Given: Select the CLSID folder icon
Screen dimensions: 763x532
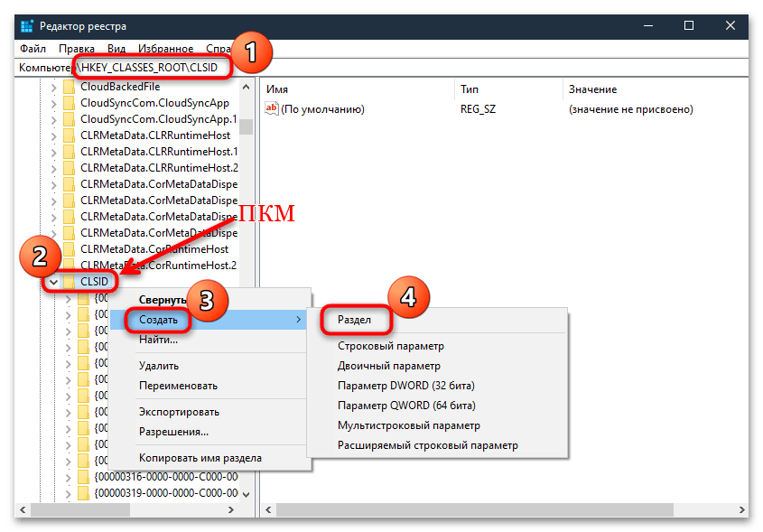Looking at the screenshot, I should coord(70,281).
